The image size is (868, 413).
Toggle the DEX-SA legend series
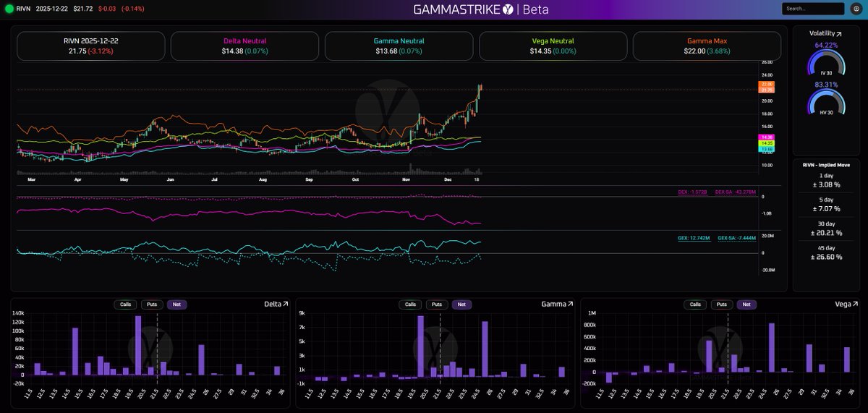pos(735,192)
